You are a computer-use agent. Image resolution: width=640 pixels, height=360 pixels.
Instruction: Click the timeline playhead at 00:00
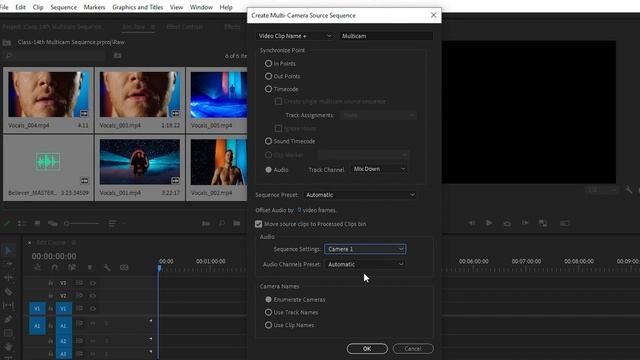159,268
